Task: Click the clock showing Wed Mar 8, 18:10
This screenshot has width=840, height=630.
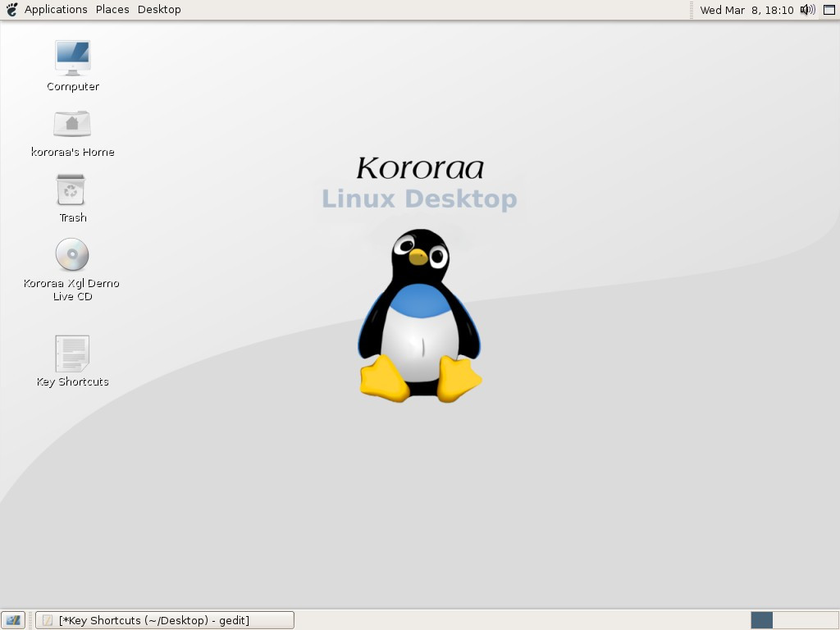Action: coord(746,10)
